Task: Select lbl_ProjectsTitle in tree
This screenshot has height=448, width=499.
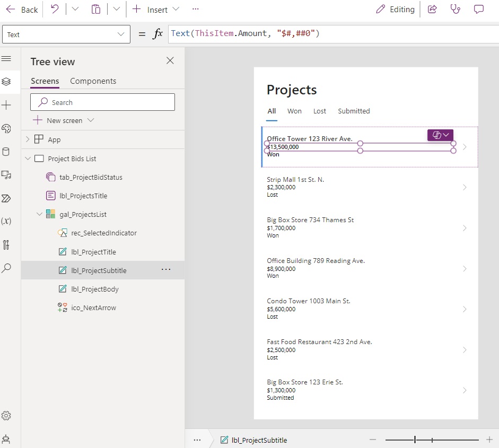Action: click(x=83, y=196)
